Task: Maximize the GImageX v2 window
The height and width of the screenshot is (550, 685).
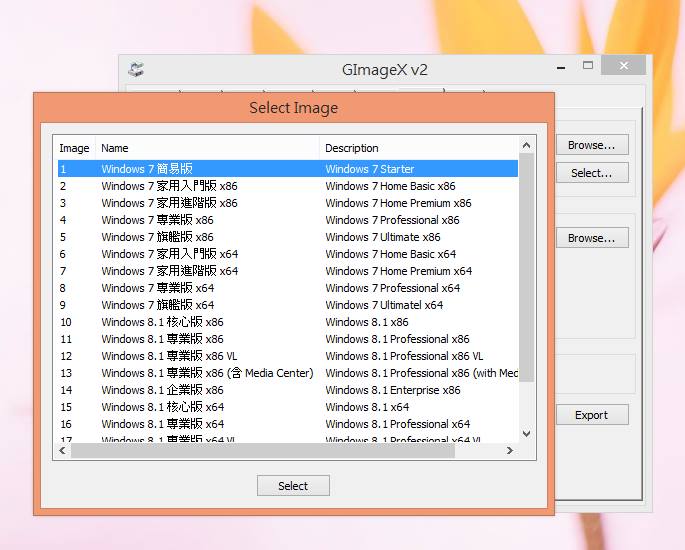Action: click(588, 66)
